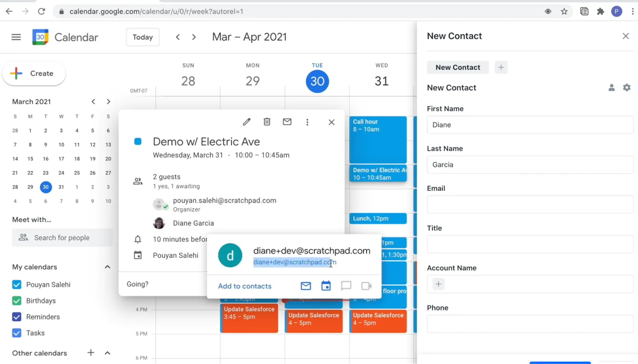Image resolution: width=638 pixels, height=364 pixels.
Task: Start video call from contact card
Action: 366,286
